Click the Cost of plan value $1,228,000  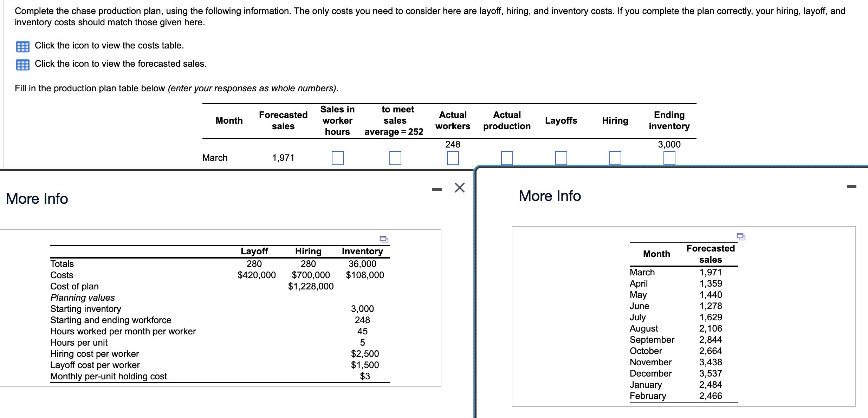tap(311, 286)
